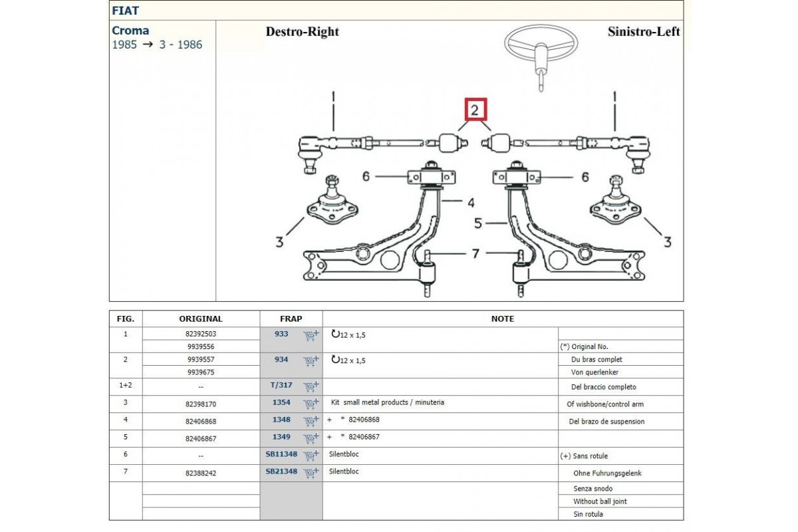Viewport: 798px width, 532px height.
Task: Click original number 9939557
Action: point(201,360)
